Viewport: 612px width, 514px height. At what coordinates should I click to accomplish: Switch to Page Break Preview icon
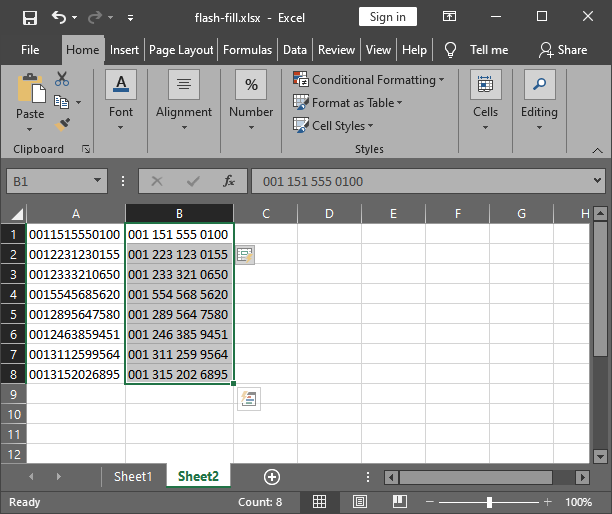point(400,502)
